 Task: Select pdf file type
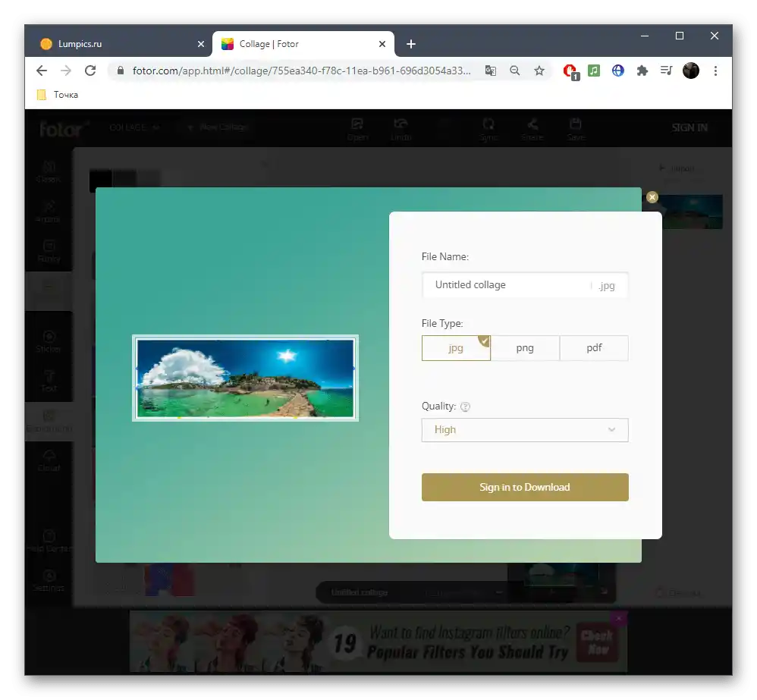tap(594, 348)
